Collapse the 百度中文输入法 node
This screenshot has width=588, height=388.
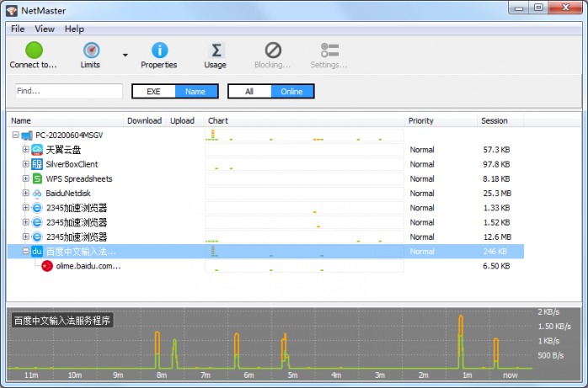(x=25, y=251)
